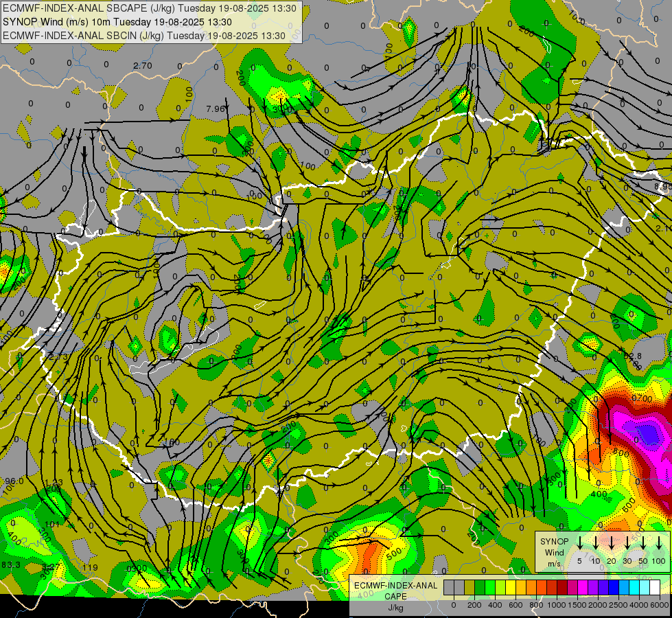This screenshot has width=672, height=618.
Task: Click the wind arrow above the 50 m/s label
Action: [x=643, y=543]
